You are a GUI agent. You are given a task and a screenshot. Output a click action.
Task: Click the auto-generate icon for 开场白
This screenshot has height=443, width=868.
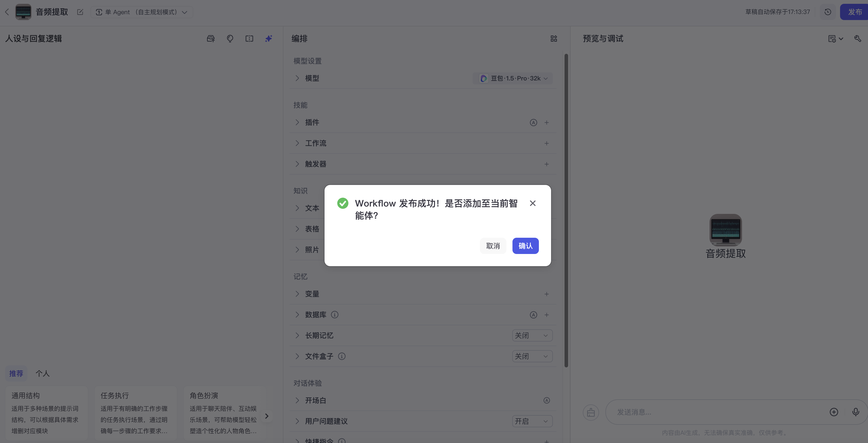coord(546,401)
